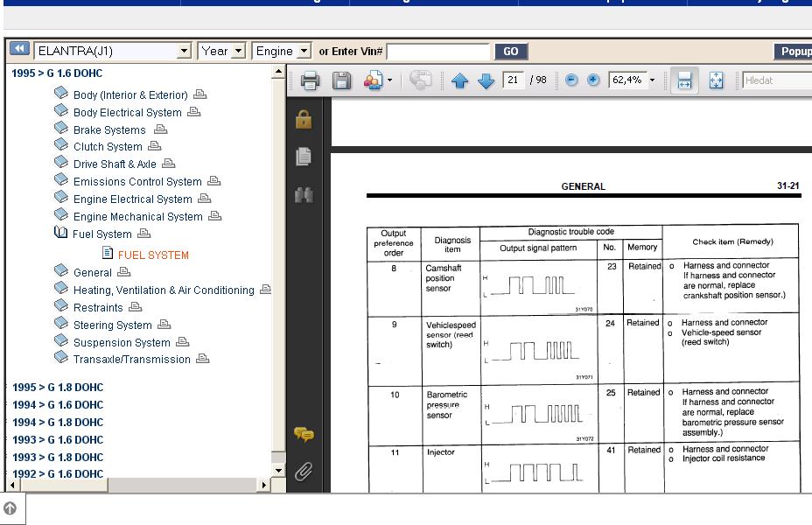Open the page thumbnails panel
The image size is (812, 525).
(304, 157)
